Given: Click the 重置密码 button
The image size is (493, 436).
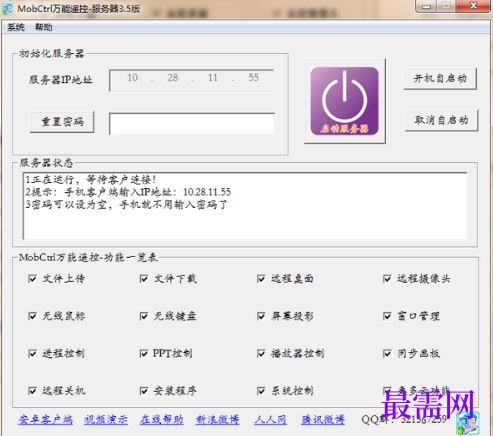Looking at the screenshot, I should 62,122.
